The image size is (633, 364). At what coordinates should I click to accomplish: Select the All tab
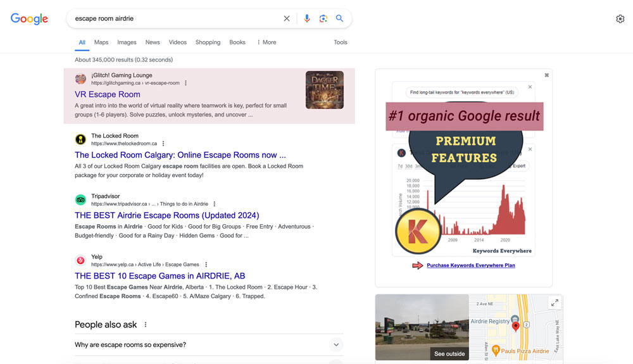(x=82, y=42)
